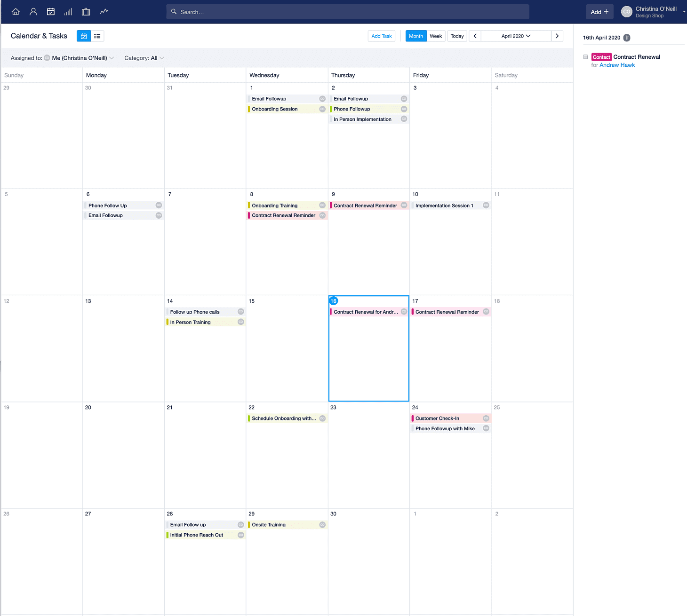
Task: Click assignee icon on Implementation Session 1
Action: pos(486,205)
